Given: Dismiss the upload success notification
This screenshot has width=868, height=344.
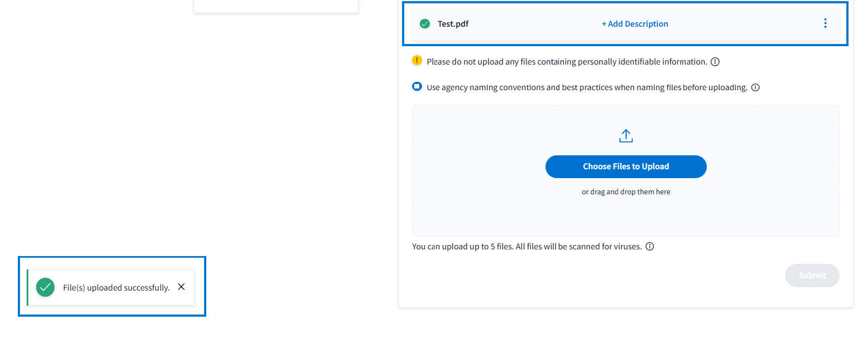Looking at the screenshot, I should click(181, 287).
